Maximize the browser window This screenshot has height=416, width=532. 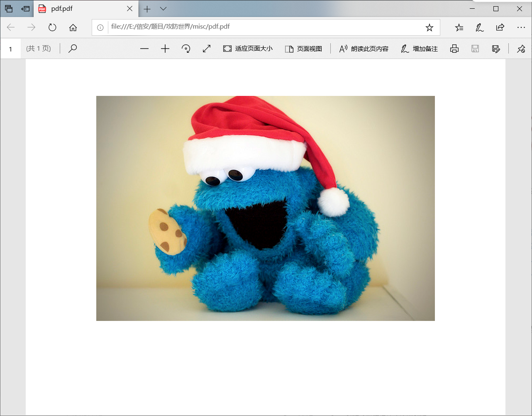pos(496,8)
